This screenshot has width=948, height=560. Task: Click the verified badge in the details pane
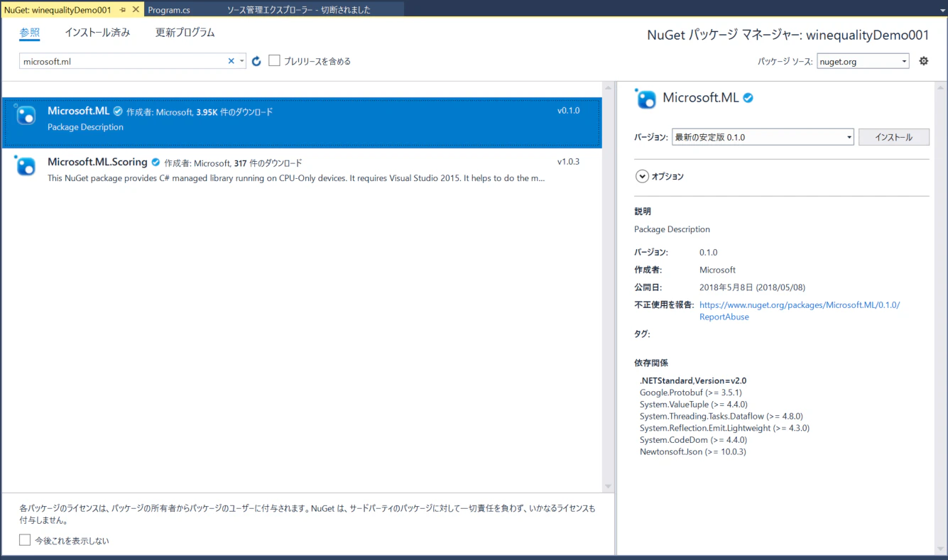tap(748, 98)
